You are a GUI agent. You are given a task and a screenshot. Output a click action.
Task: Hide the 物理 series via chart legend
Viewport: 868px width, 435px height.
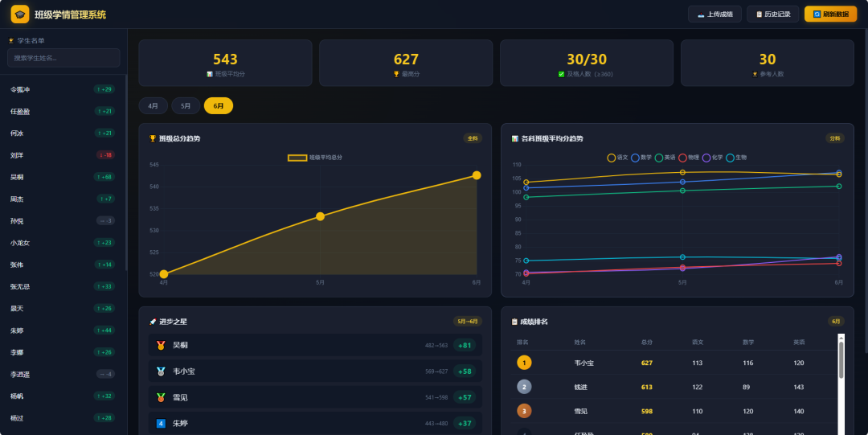690,158
